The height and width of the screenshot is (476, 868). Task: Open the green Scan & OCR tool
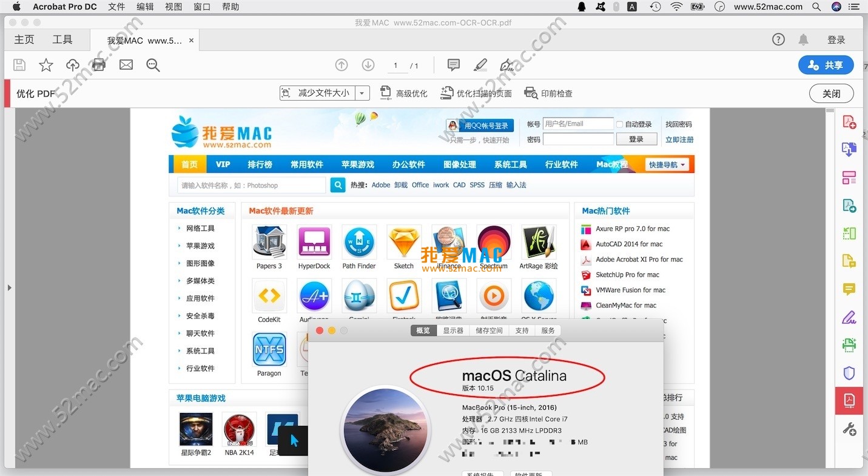tap(849, 345)
